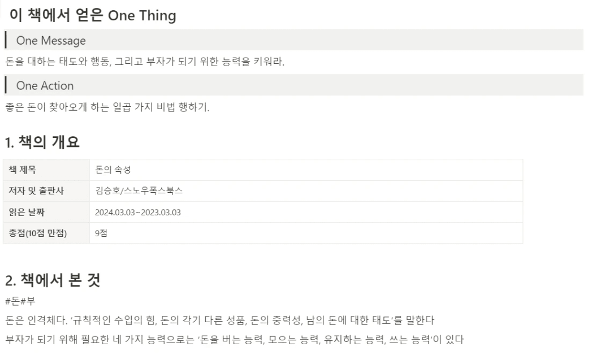Click the vertical bar beside One Message
592x364 pixels.
click(x=6, y=40)
